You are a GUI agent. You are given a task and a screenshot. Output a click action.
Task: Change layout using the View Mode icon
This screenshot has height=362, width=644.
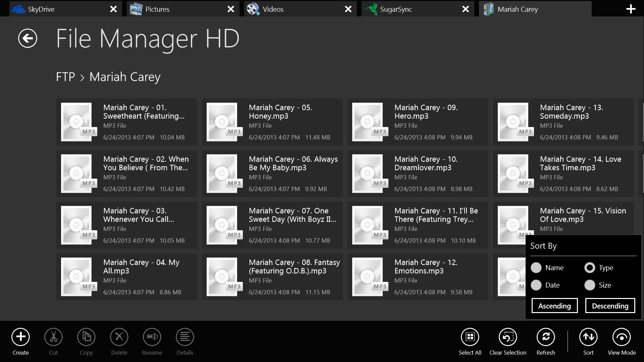621,337
